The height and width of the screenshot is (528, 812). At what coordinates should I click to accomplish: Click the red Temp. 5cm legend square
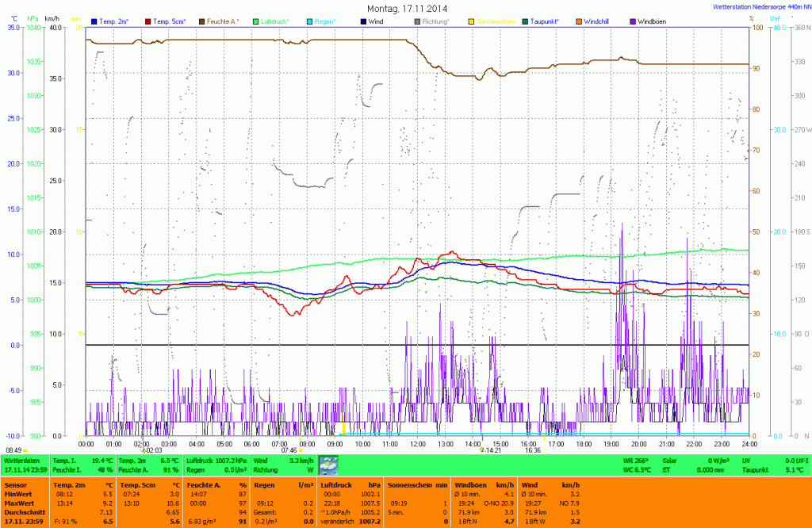(148, 21)
